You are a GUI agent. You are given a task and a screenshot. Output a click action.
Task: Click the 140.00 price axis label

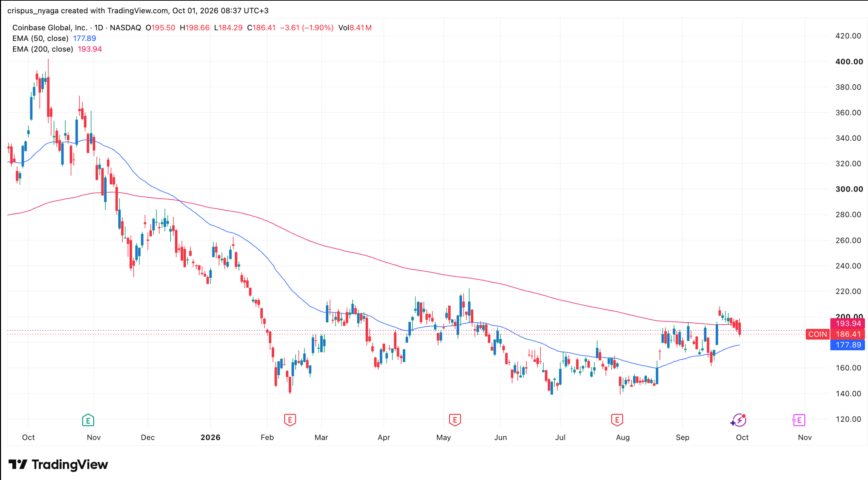click(848, 393)
